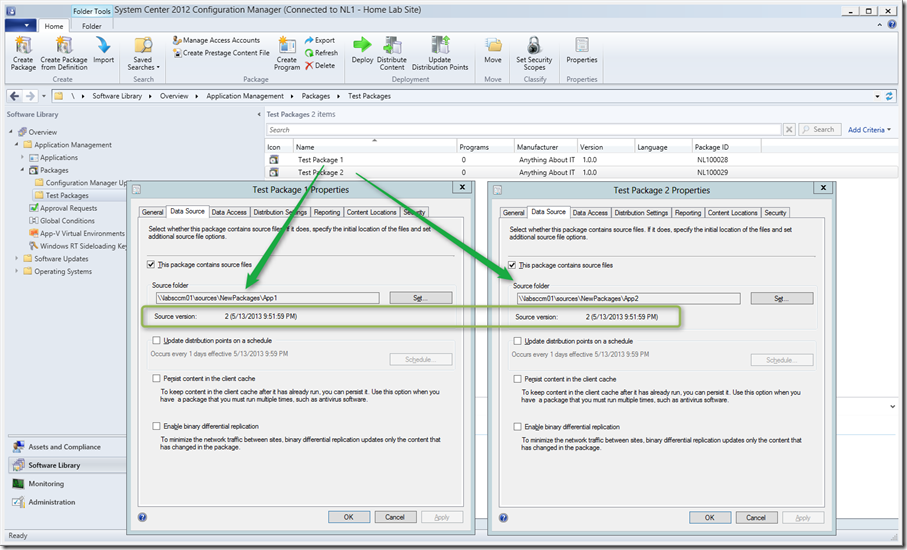Click Cancel in Test Package 2 Properties

click(756, 518)
